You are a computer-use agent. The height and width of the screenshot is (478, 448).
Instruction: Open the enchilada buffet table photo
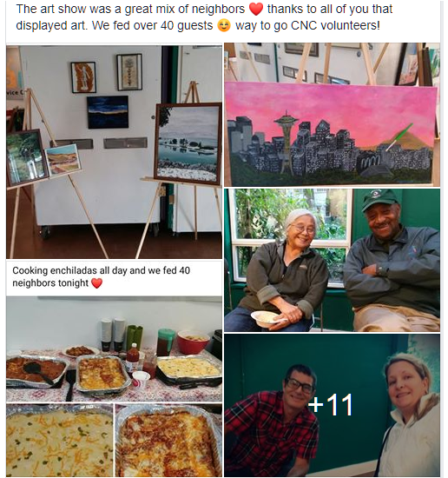coord(114,349)
